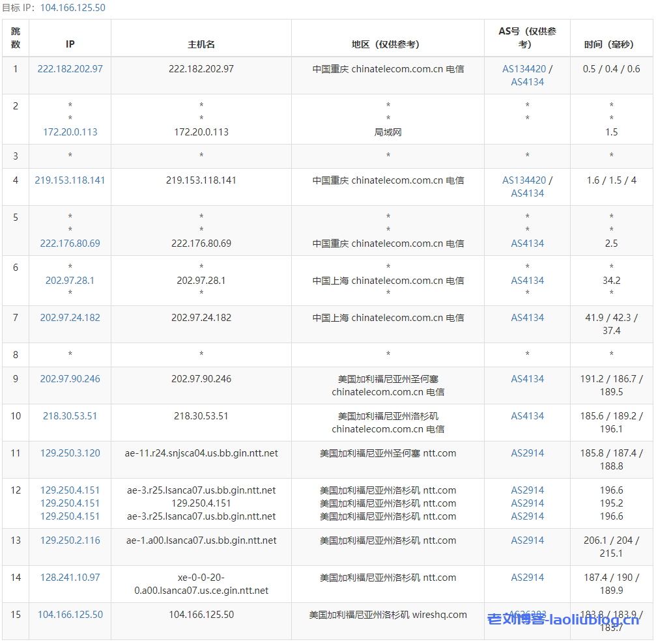Open IP link 172.20.0.113 in hop 2
Image resolution: width=656 pixels, height=644 pixels.
(70, 132)
